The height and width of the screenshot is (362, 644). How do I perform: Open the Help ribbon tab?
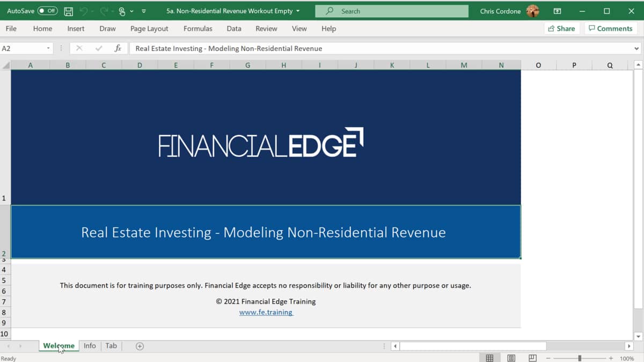pos(328,28)
